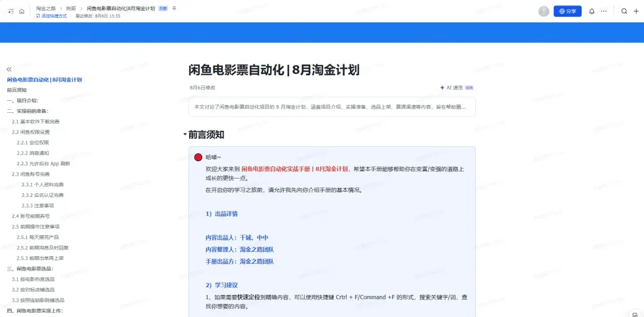Toggle the sidebar directory icon

click(11, 11)
